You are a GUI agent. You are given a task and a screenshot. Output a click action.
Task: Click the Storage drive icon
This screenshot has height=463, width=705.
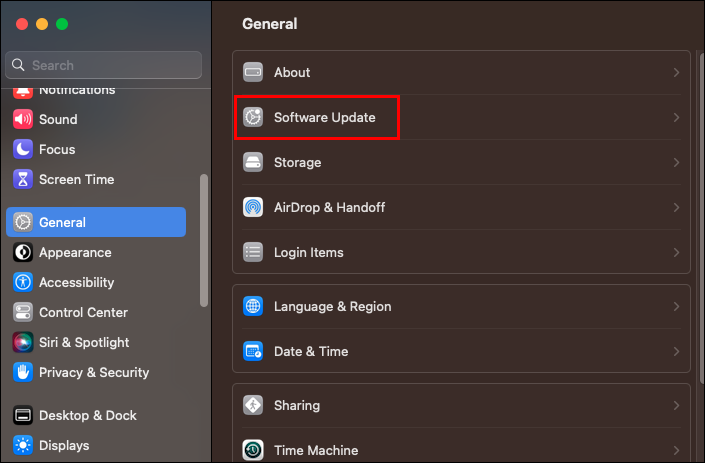pos(254,162)
